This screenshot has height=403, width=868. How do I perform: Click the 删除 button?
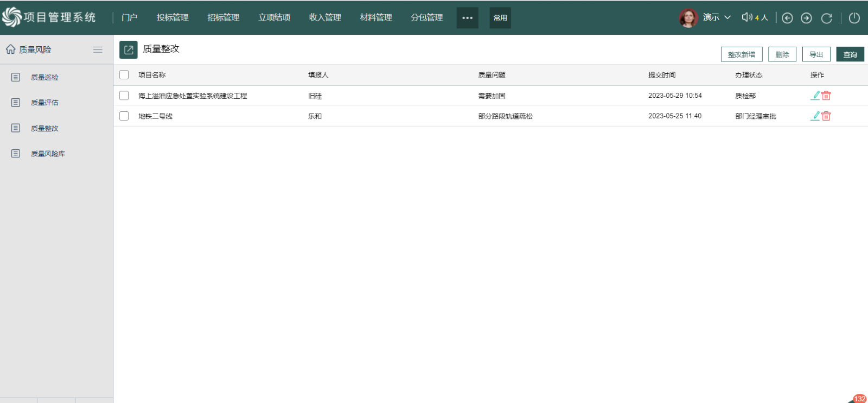pos(782,54)
